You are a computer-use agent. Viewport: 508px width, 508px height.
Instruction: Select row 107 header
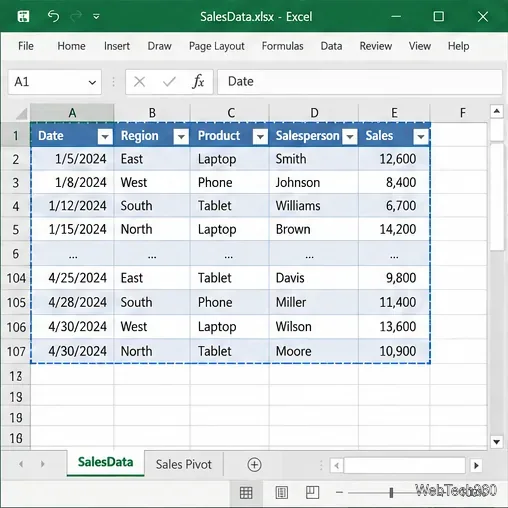click(x=16, y=351)
